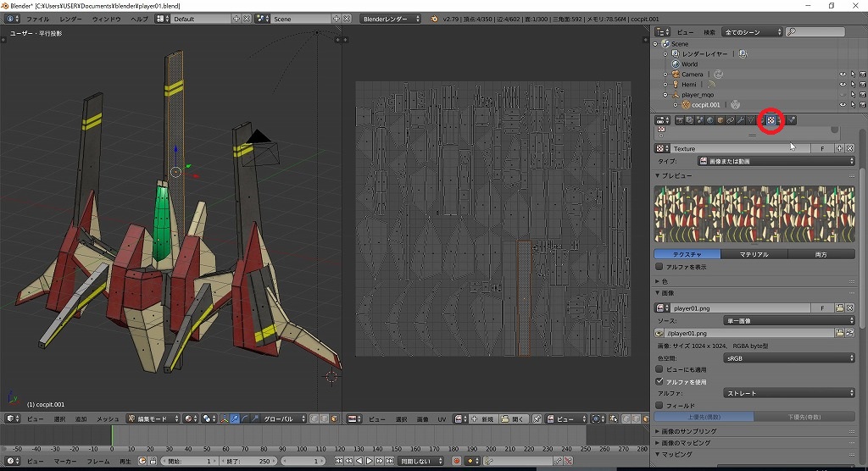Enable the アルファを表示 checkbox
This screenshot has width=868, height=471.
(660, 267)
